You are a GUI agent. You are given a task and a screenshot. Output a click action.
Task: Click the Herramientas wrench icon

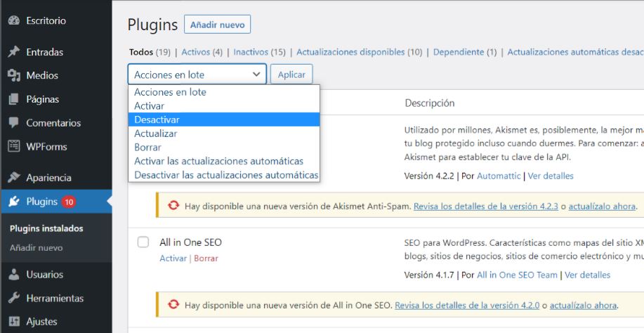tap(13, 299)
